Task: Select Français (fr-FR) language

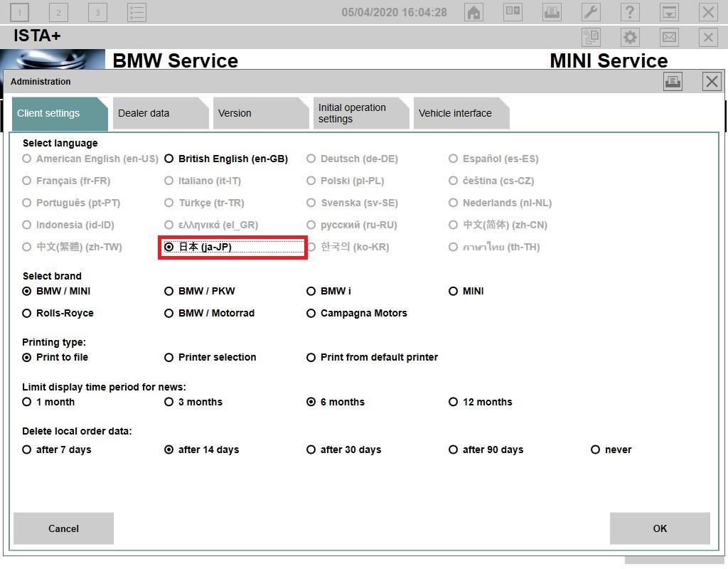Action: click(x=66, y=181)
